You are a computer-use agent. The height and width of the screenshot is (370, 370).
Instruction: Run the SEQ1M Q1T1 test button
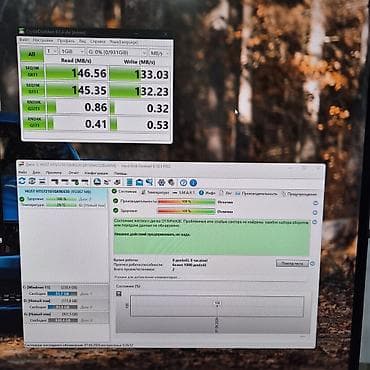click(x=33, y=89)
